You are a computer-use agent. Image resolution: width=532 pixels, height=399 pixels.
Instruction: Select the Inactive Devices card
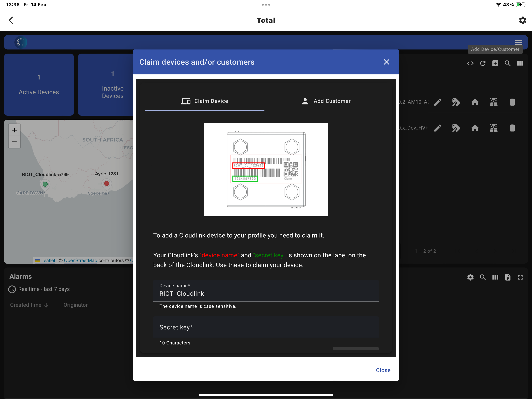[x=105, y=85]
